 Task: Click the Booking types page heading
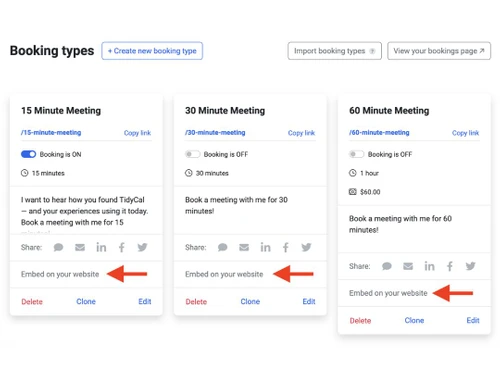click(x=52, y=51)
